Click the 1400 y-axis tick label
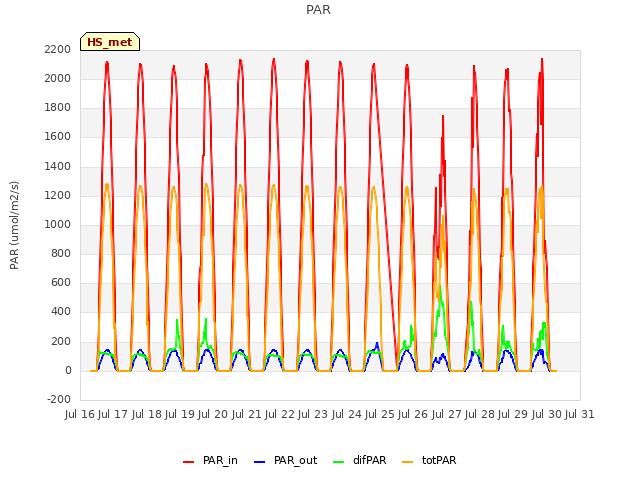This screenshot has width=640, height=480. 58,166
